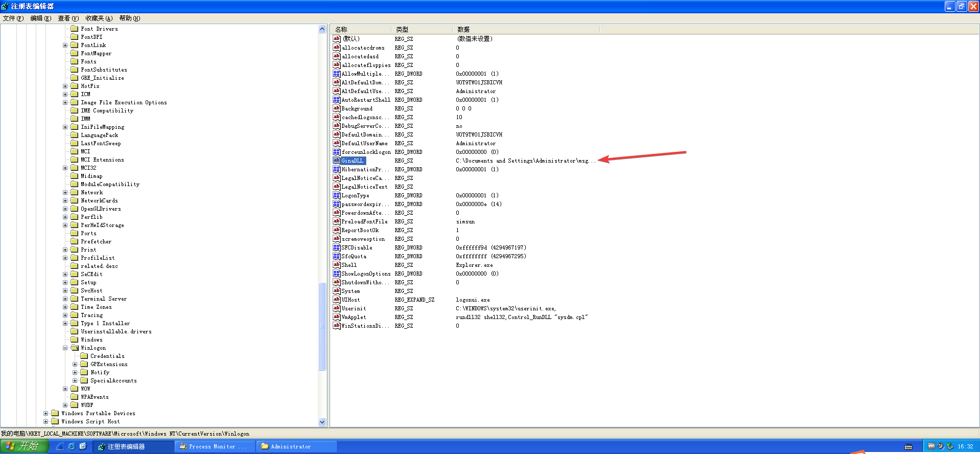The image size is (980, 454).
Task: Expand the Terminal Server node
Action: [65, 299]
